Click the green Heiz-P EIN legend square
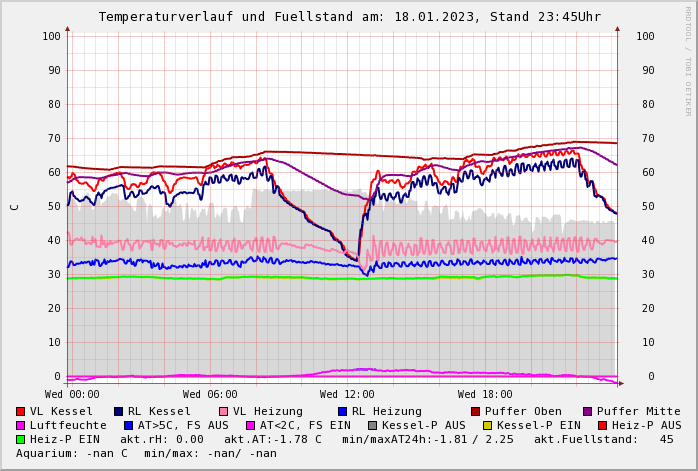698x471 pixels. point(21,440)
